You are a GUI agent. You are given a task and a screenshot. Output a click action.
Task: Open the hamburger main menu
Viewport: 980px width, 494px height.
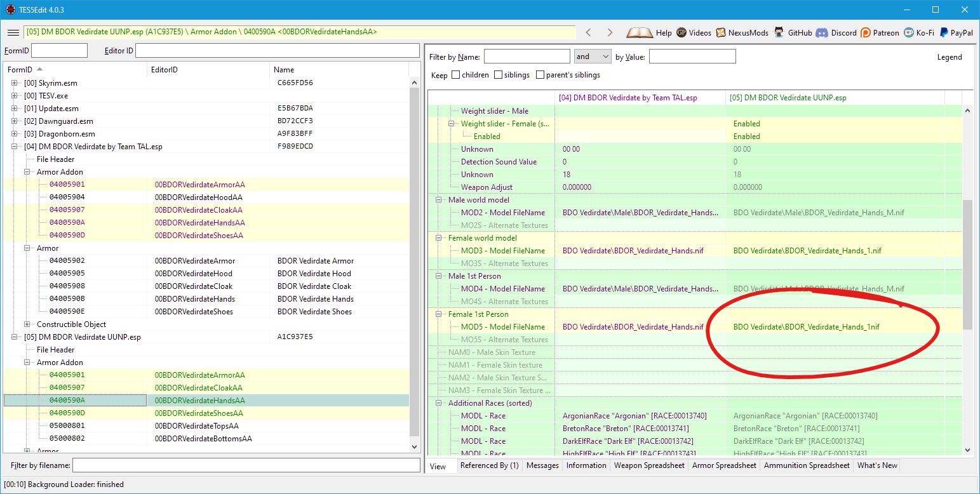click(x=13, y=32)
